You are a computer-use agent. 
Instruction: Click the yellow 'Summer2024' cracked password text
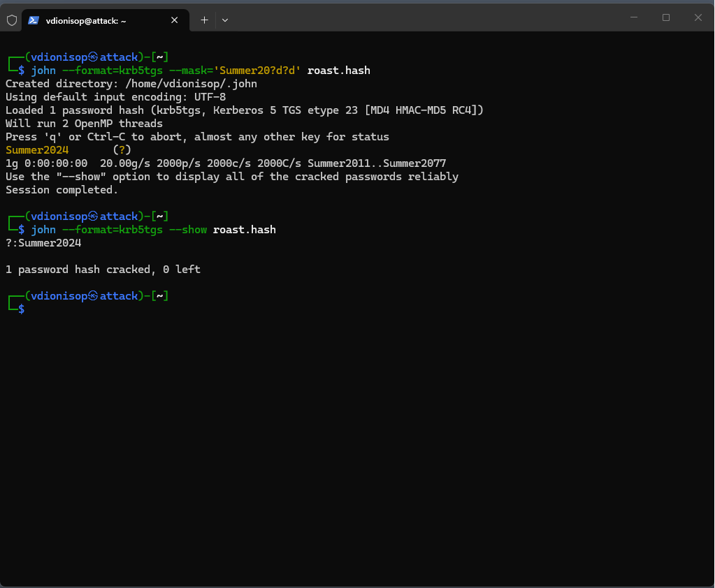tap(37, 150)
